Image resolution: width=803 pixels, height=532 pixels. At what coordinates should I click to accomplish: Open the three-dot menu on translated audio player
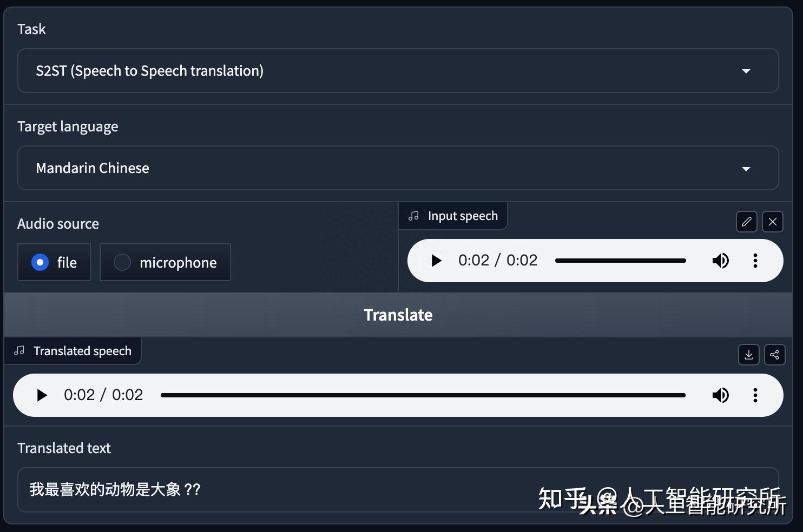(755, 395)
